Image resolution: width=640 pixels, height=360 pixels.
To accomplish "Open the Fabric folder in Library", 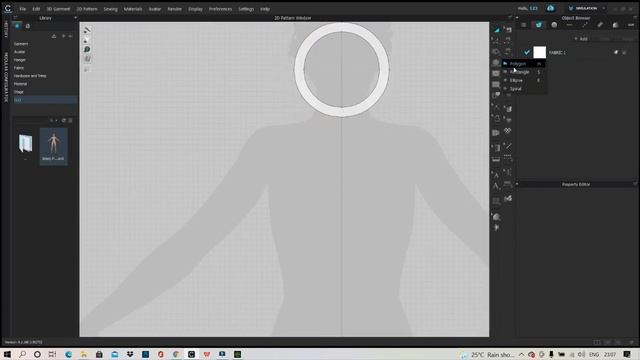I will (19, 68).
